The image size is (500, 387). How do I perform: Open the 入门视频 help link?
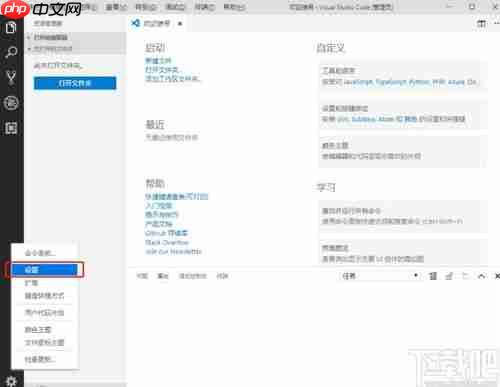click(x=159, y=206)
